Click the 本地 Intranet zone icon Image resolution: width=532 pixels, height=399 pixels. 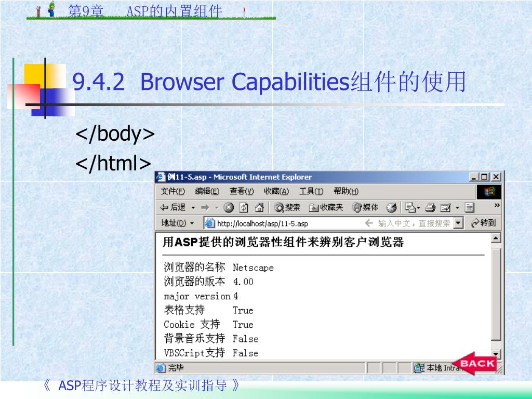[419, 368]
